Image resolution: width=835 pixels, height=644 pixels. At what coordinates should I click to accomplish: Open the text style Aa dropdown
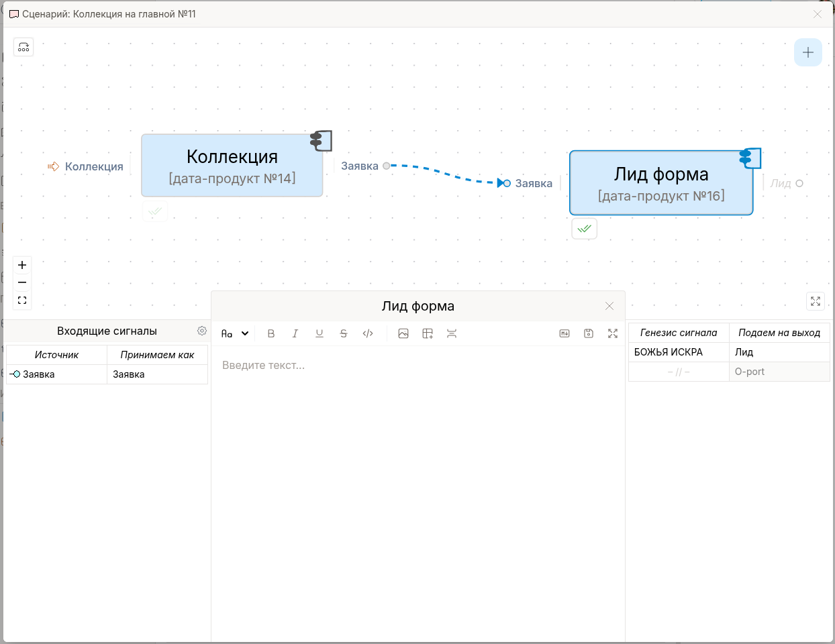pyautogui.click(x=234, y=333)
